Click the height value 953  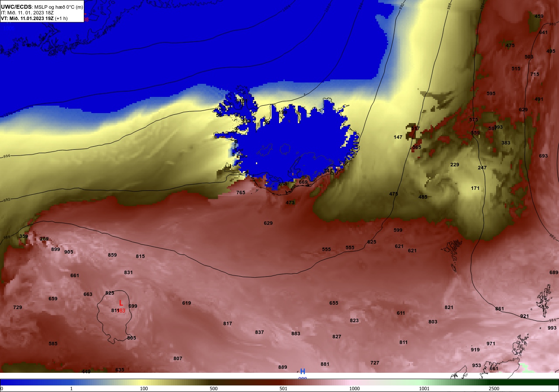(476, 365)
